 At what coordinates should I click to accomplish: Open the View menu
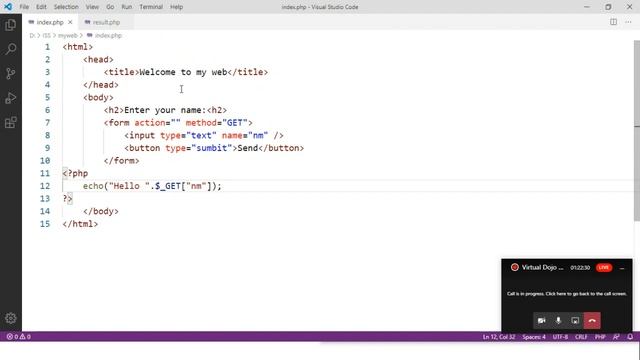tap(92, 7)
